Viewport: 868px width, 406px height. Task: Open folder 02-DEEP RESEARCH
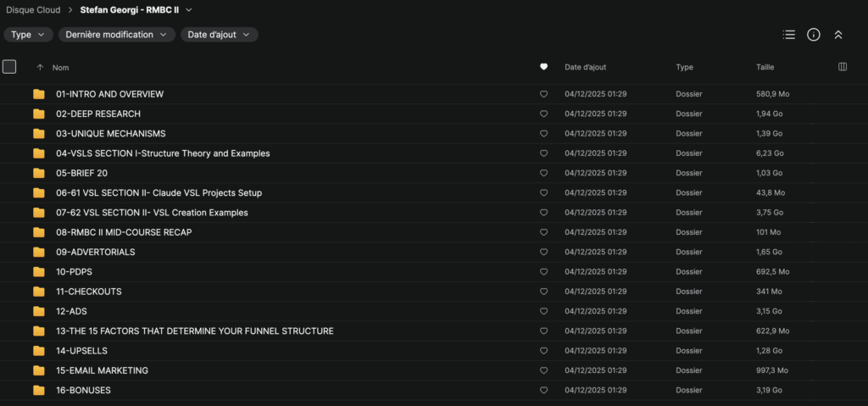point(98,114)
